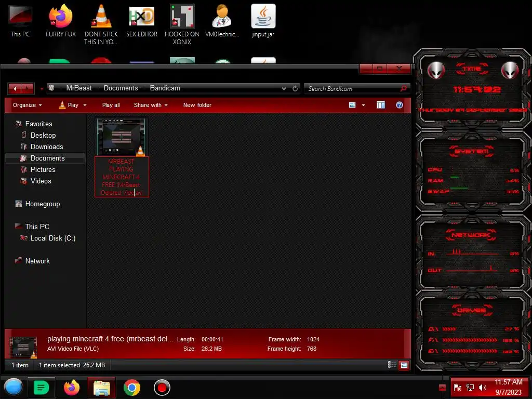The height and width of the screenshot is (399, 532).
Task: Toggle the preview pane
Action: tap(381, 105)
